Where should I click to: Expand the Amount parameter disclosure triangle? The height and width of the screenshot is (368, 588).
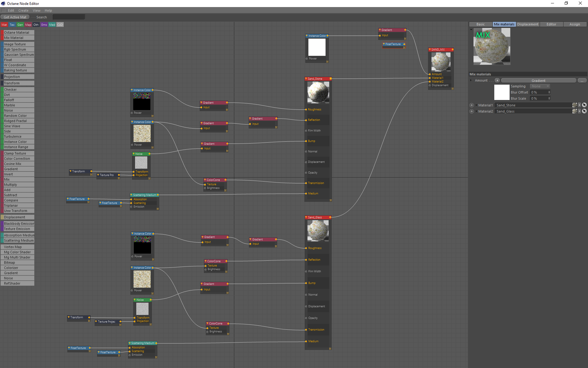(x=471, y=80)
